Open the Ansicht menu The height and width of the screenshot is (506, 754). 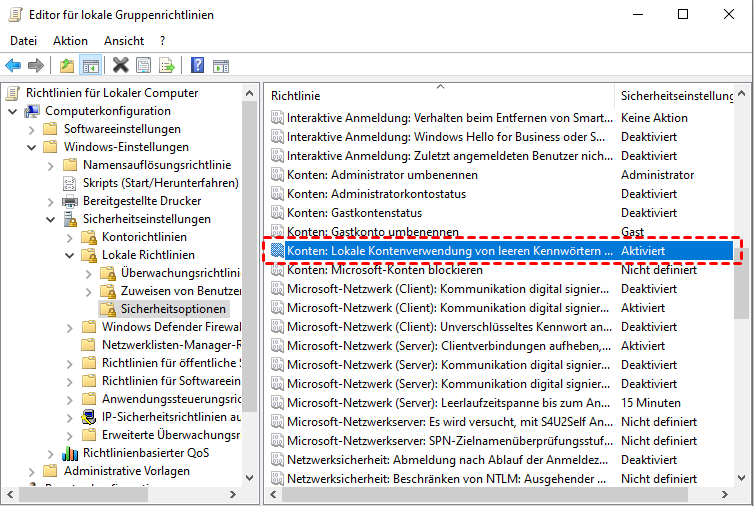pos(124,41)
